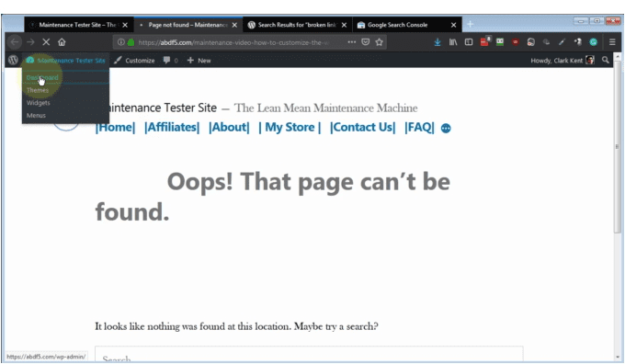This screenshot has height=364, width=625.
Task: Open the Firefox hamburger menu
Action: point(612,42)
